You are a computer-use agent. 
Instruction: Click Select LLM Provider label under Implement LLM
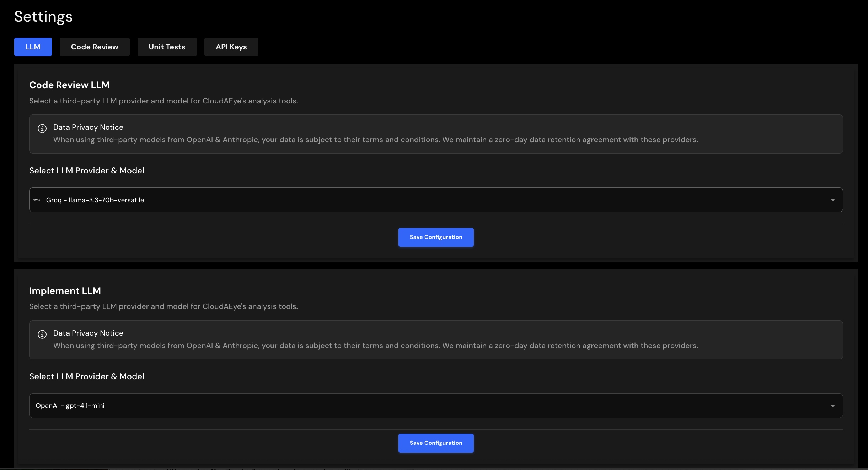tap(87, 376)
